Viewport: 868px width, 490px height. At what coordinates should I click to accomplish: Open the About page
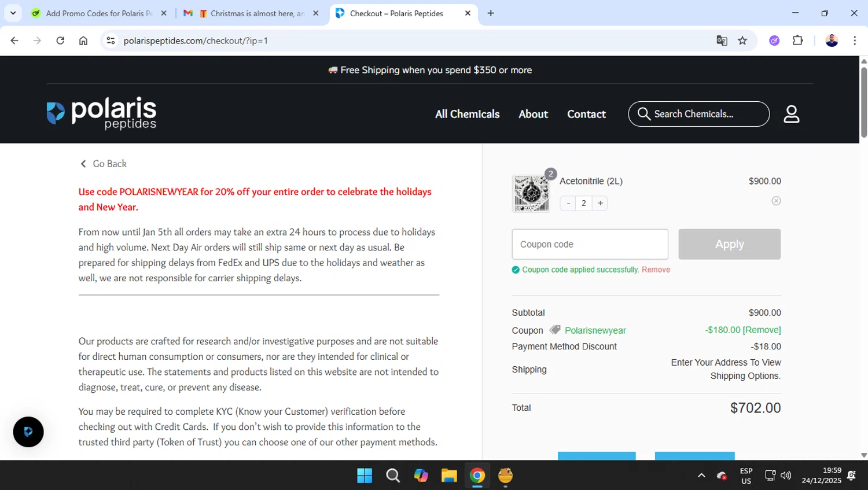(533, 114)
